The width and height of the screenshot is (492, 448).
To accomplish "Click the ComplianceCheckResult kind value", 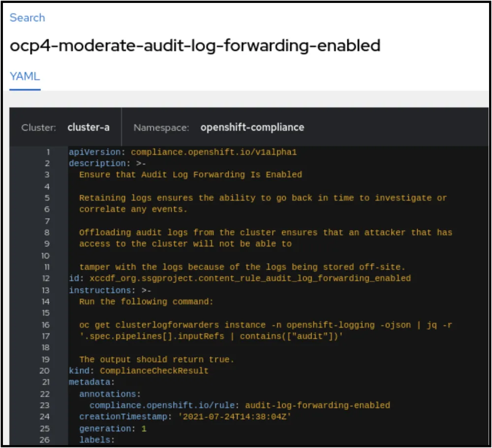I will point(154,370).
